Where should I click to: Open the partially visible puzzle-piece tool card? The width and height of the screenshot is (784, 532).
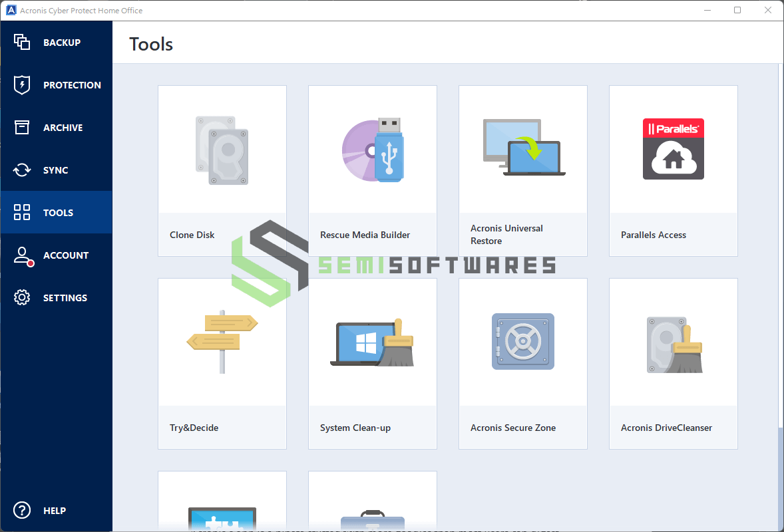tap(222, 501)
